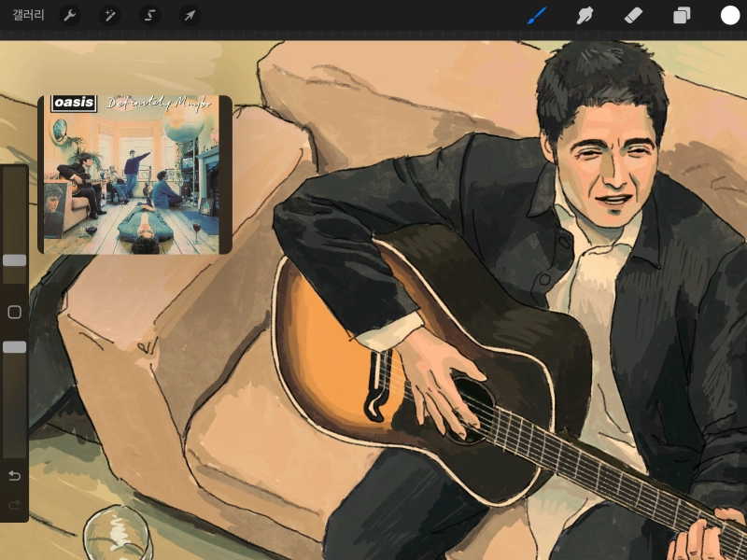747x560 pixels.
Task: Open the Actions wrench menu
Action: (70, 15)
